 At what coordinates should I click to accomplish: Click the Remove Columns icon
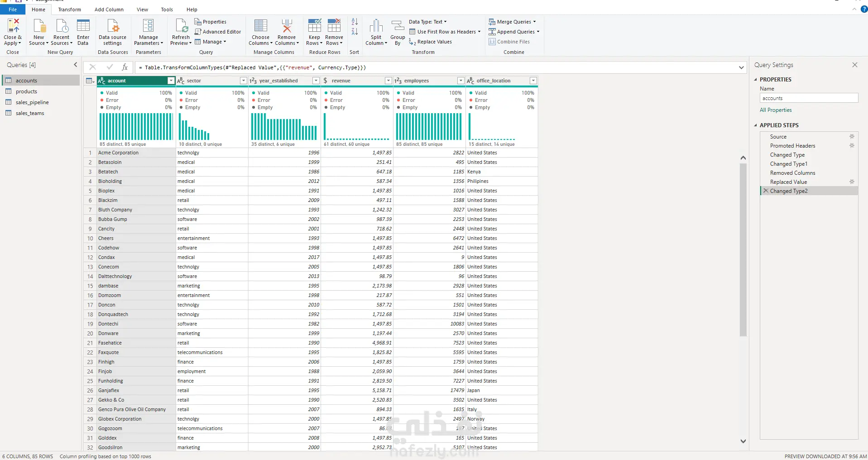point(287,26)
